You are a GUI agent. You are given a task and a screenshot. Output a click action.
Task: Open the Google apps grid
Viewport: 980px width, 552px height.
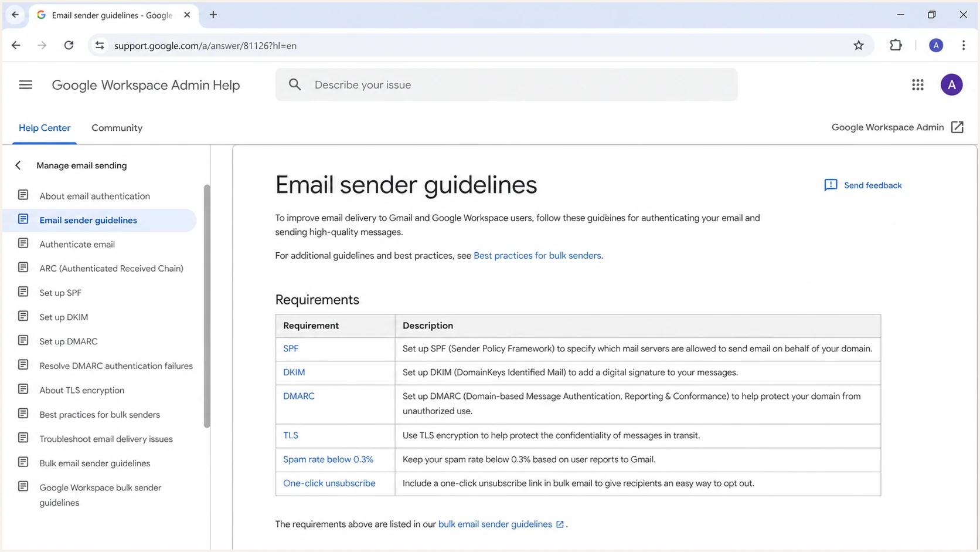point(918,84)
